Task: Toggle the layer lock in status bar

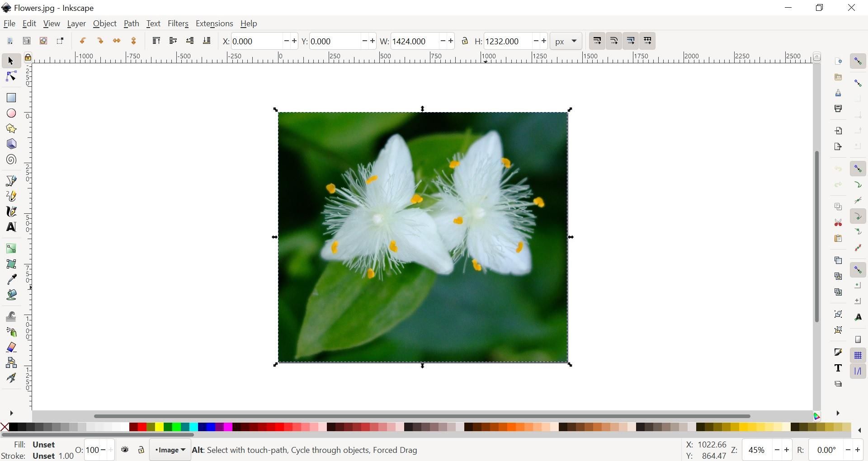Action: coord(141,450)
